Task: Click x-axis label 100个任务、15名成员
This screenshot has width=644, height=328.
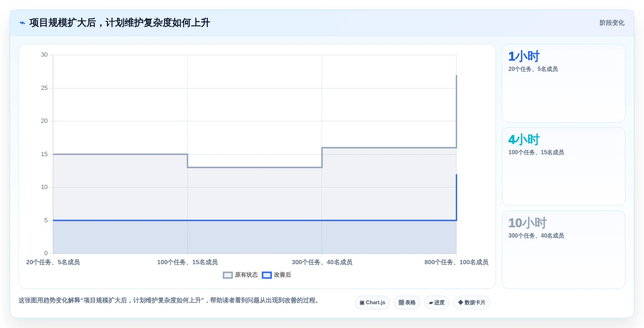Action: (187, 262)
